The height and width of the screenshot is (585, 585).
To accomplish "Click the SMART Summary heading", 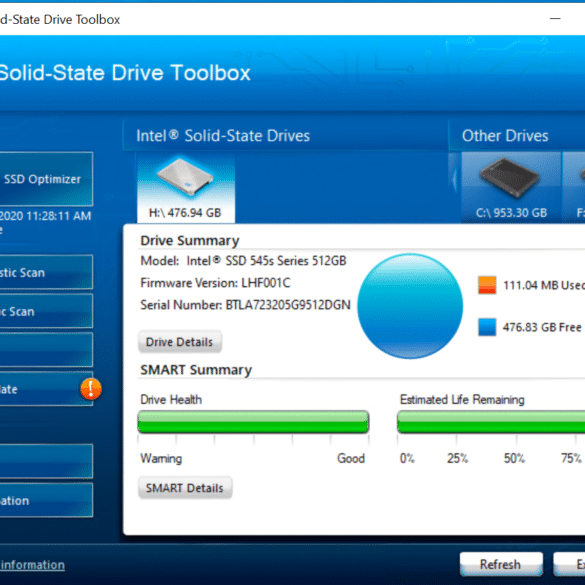I will pyautogui.click(x=196, y=370).
